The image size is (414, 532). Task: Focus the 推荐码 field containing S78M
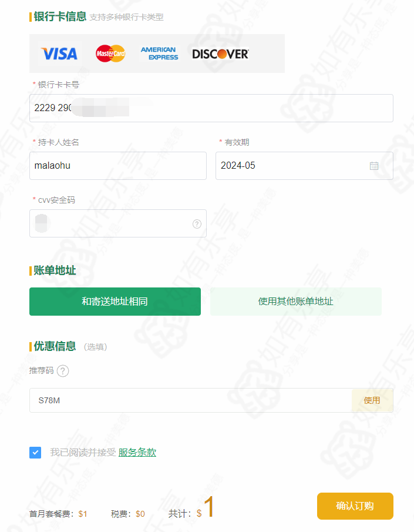tap(190, 400)
